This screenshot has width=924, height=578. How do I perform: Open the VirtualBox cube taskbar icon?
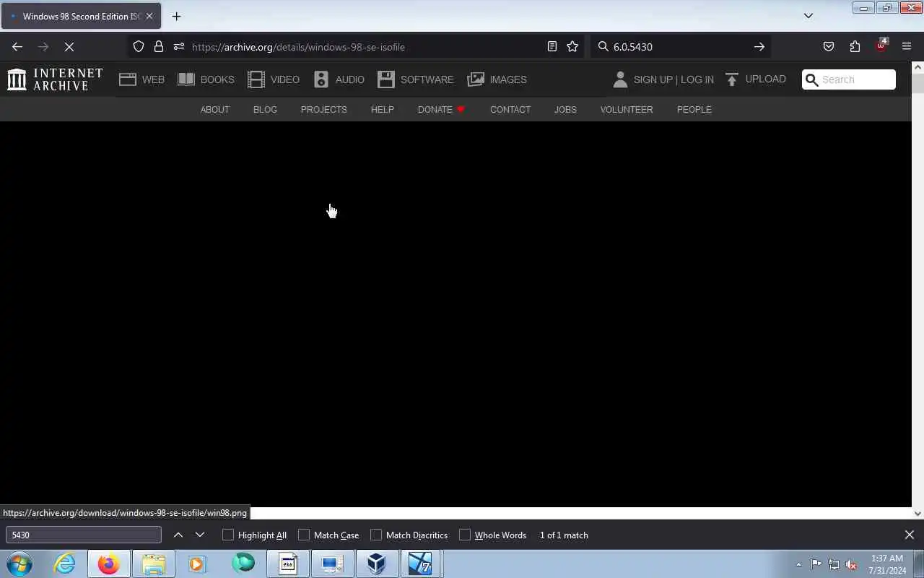376,564
